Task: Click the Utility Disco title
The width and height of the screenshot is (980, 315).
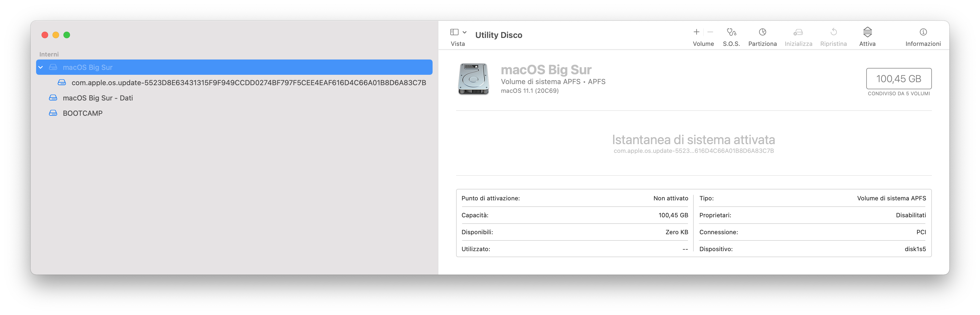Action: click(x=498, y=35)
